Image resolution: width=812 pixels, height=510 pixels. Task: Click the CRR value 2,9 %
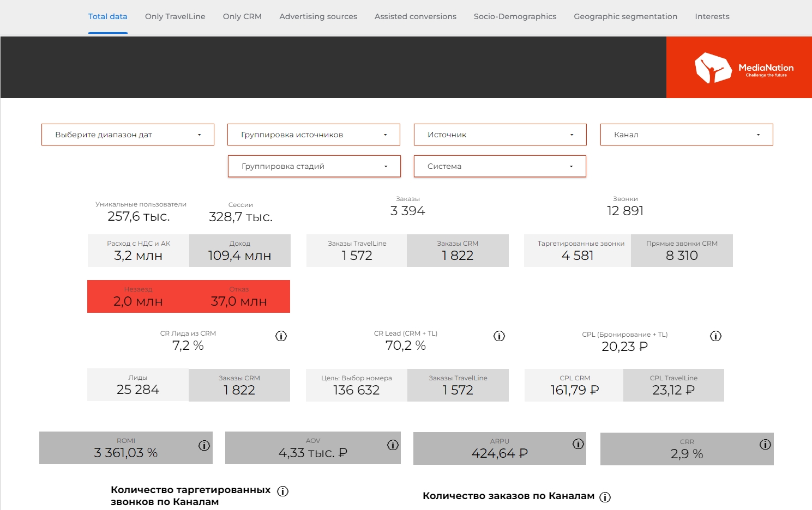coord(687,454)
